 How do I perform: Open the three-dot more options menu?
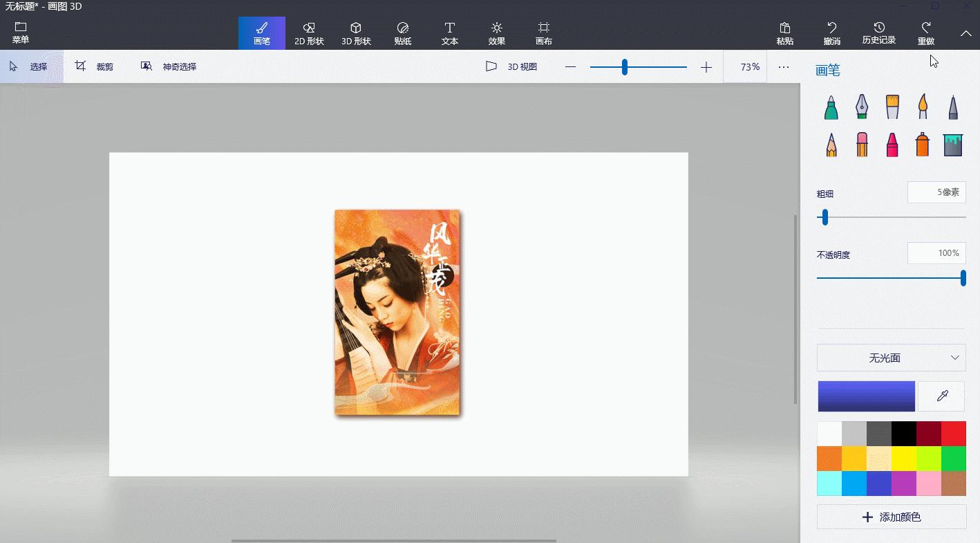point(783,67)
